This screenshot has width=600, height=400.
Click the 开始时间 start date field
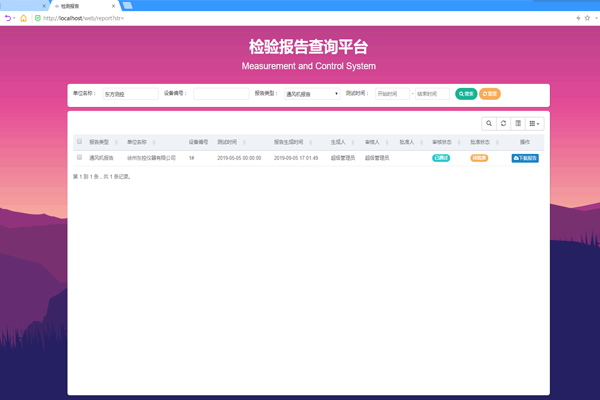click(392, 94)
